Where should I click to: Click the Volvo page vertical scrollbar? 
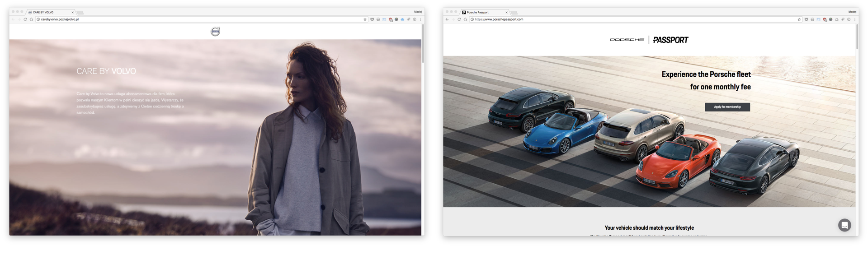click(x=423, y=45)
